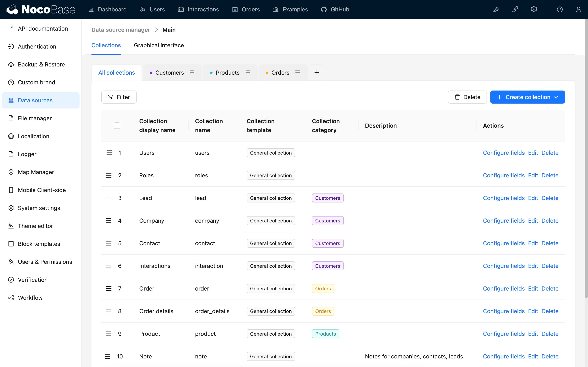Click the UI editor highlighter icon

point(496,9)
